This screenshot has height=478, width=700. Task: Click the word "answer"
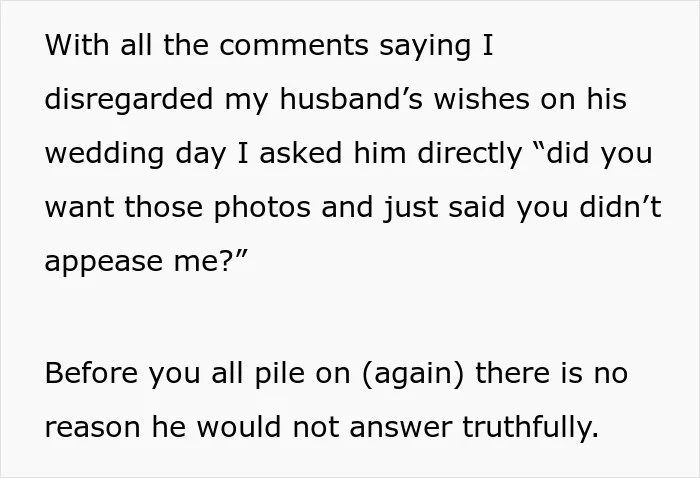tap(400, 427)
